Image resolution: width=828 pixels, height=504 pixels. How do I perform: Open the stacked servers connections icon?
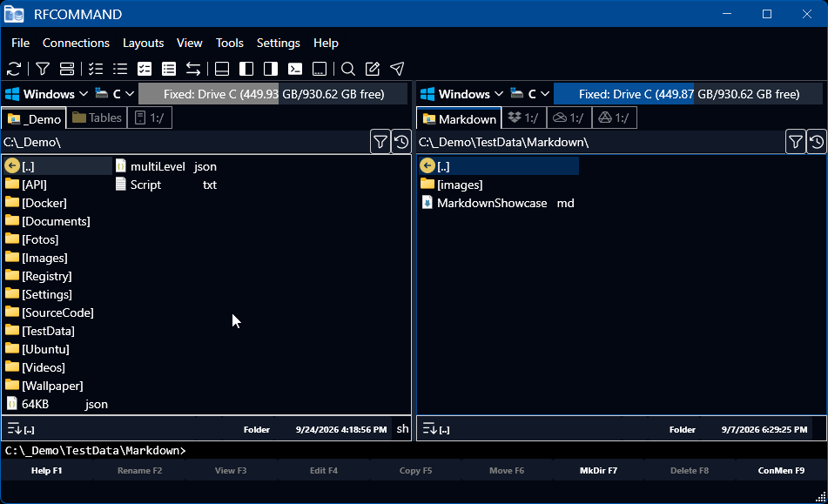pos(67,69)
